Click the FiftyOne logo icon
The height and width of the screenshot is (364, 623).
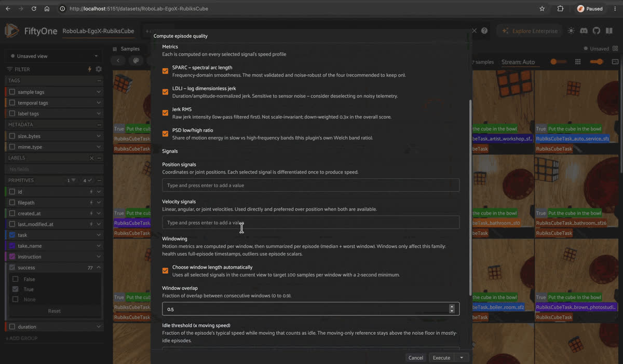coord(12,31)
